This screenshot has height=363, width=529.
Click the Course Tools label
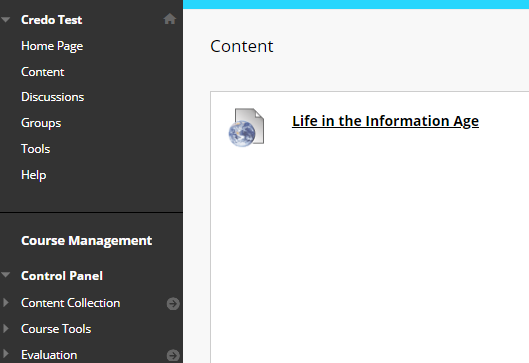coord(56,329)
